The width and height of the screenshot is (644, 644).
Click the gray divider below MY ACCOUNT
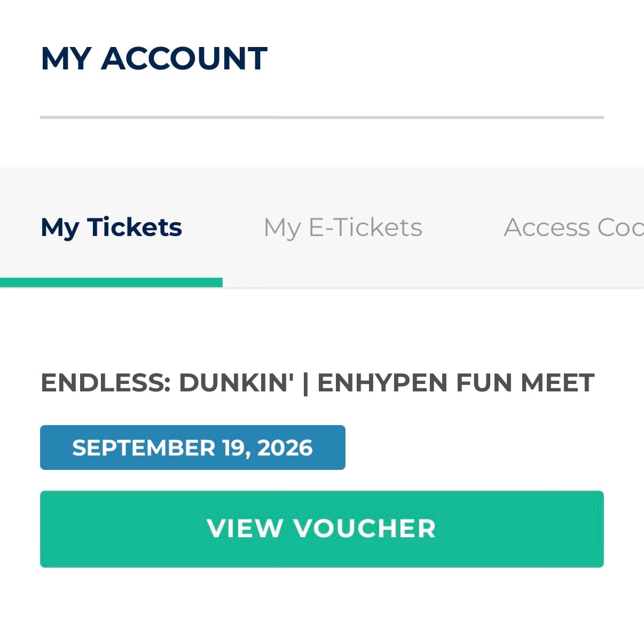click(x=321, y=117)
